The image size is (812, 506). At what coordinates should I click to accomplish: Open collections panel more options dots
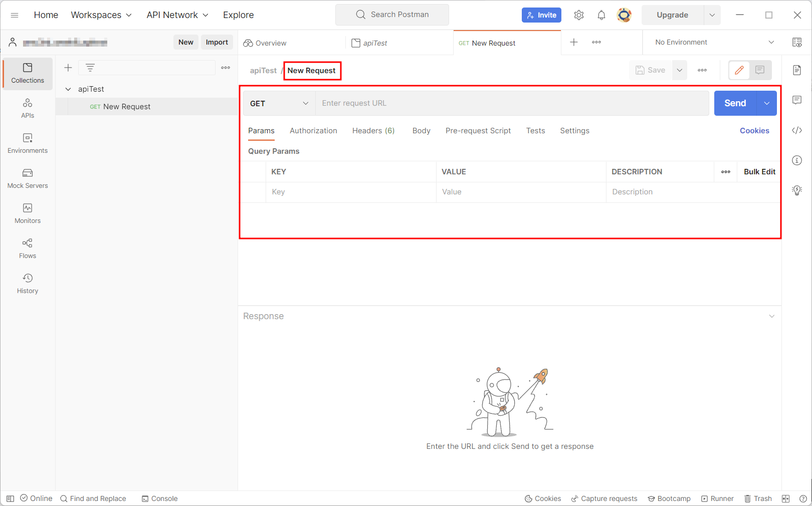(226, 68)
